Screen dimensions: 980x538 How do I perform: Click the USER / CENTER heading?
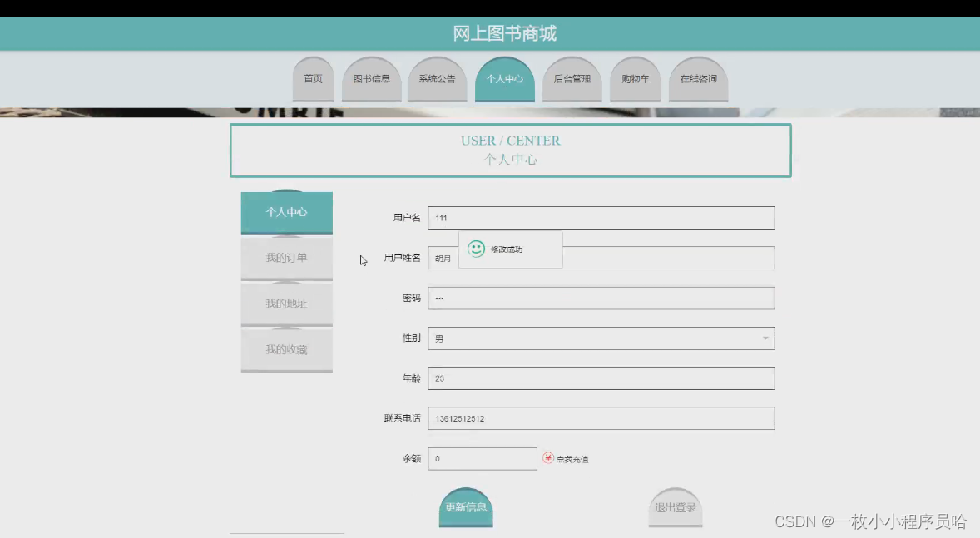tap(511, 141)
